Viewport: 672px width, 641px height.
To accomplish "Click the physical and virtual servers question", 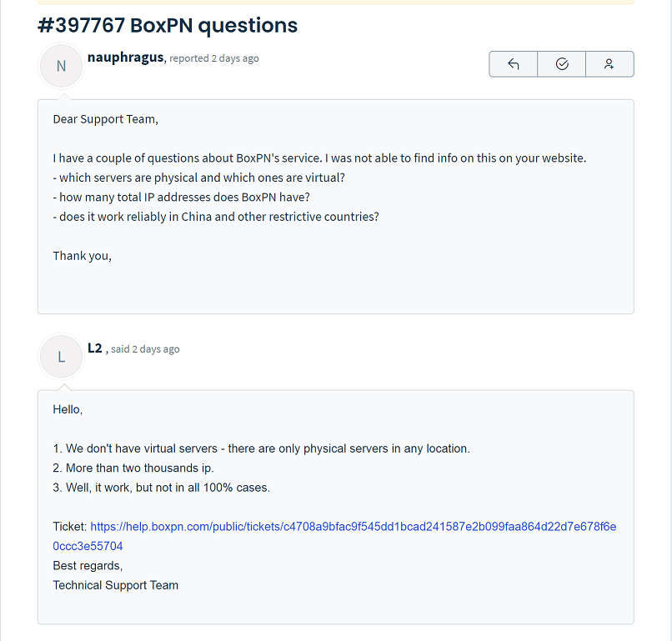I will [199, 178].
